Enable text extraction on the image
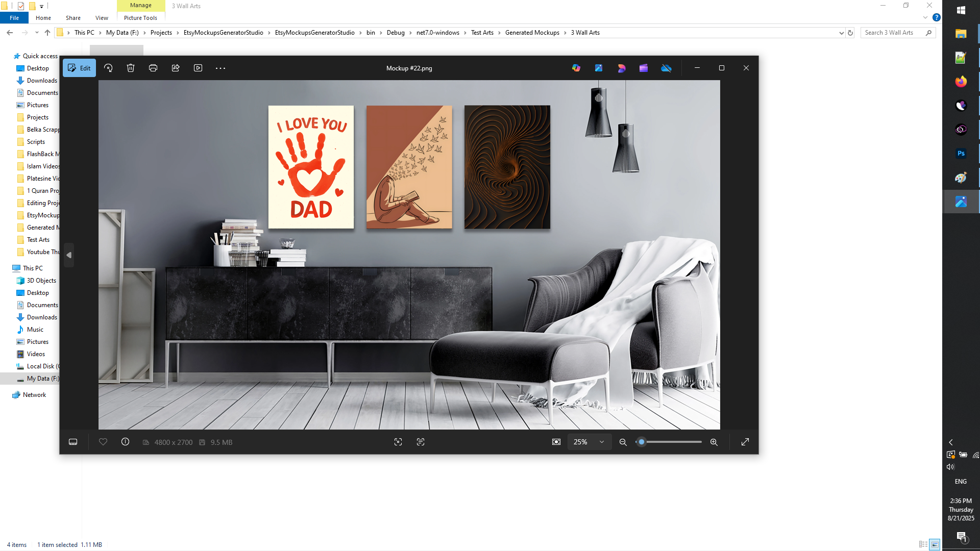Image resolution: width=980 pixels, height=551 pixels. click(421, 442)
